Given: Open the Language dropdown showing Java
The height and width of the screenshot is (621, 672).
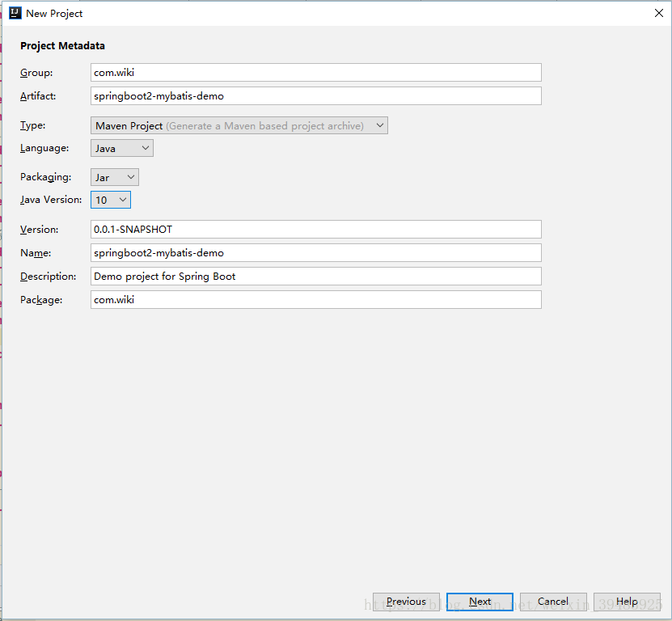Looking at the screenshot, I should point(122,148).
